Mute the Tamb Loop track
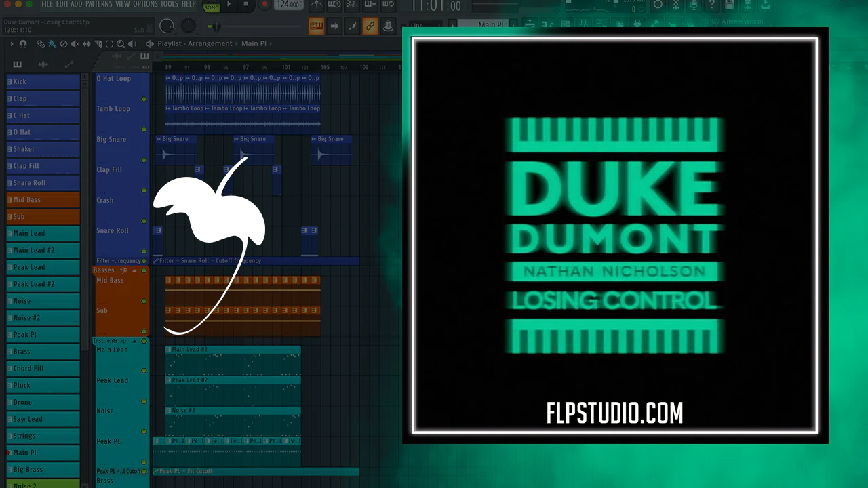Viewport: 868px width, 488px height. [144, 129]
